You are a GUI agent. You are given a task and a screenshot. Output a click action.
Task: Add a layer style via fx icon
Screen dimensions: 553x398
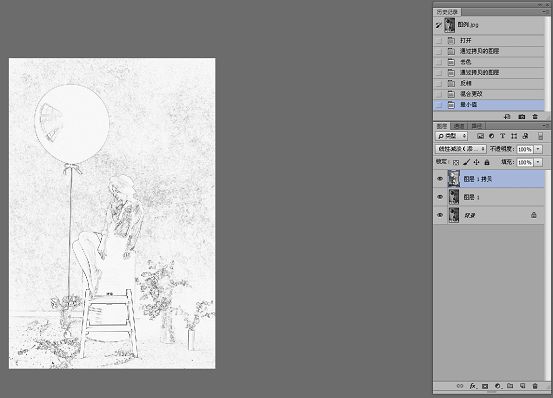coord(473,386)
